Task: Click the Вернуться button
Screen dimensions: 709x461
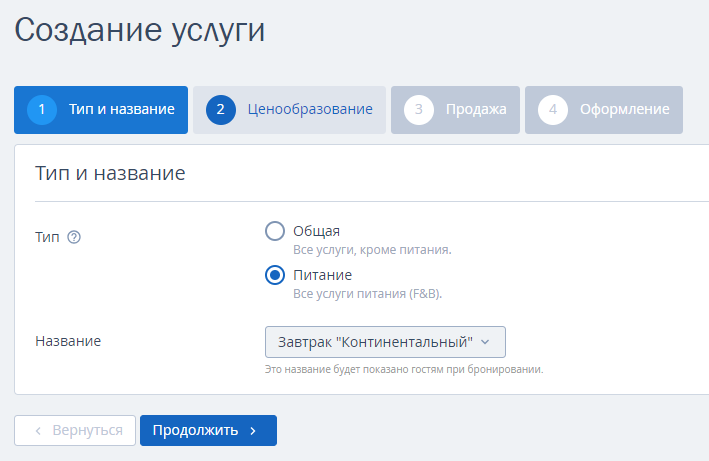Action: (75, 430)
